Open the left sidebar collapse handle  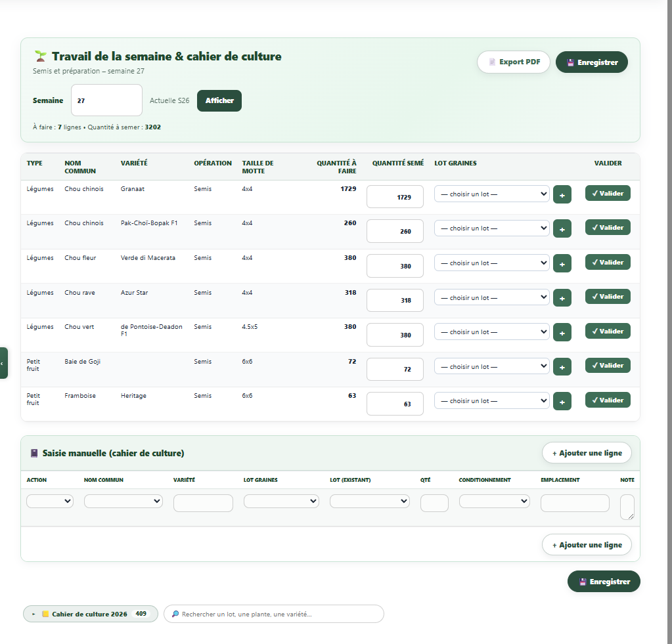click(x=3, y=363)
